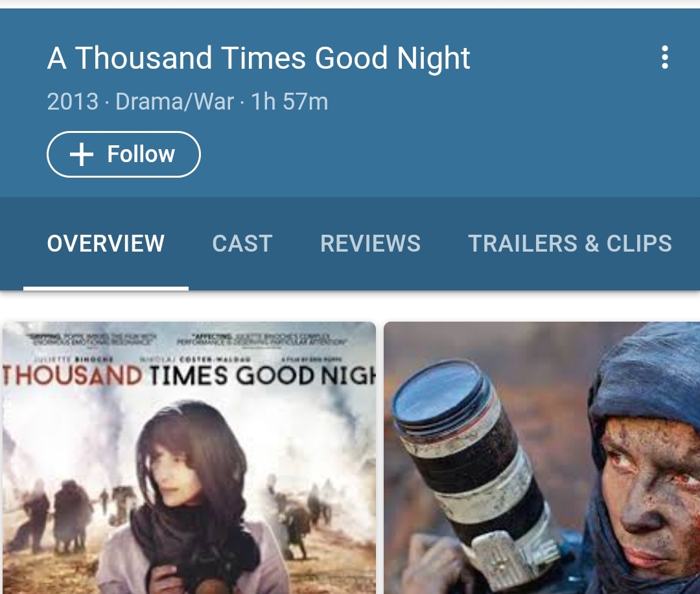This screenshot has height=594, width=700.
Task: Open the three-dot more options menu
Action: click(x=665, y=57)
